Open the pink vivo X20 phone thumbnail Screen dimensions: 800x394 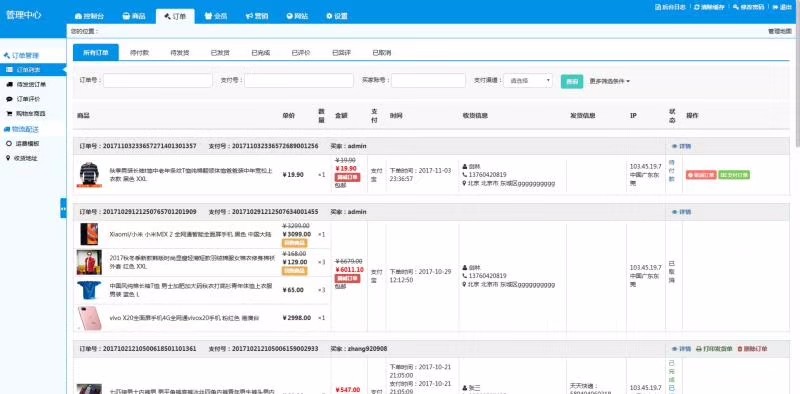89,318
